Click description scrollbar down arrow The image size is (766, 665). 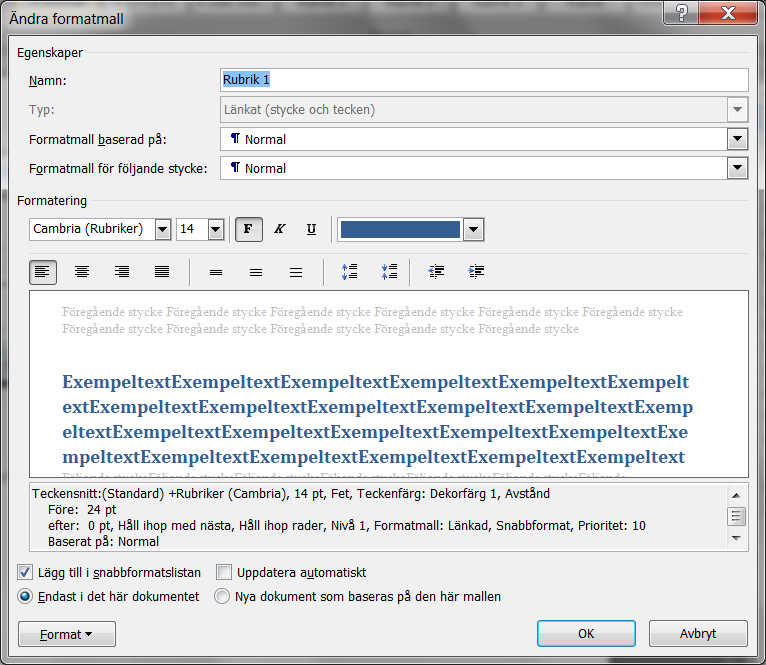[x=737, y=538]
